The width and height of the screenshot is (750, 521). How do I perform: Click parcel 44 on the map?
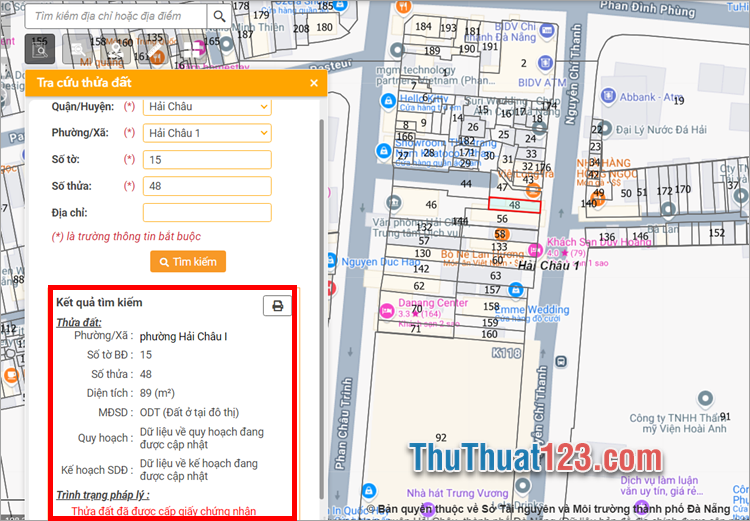tap(466, 183)
